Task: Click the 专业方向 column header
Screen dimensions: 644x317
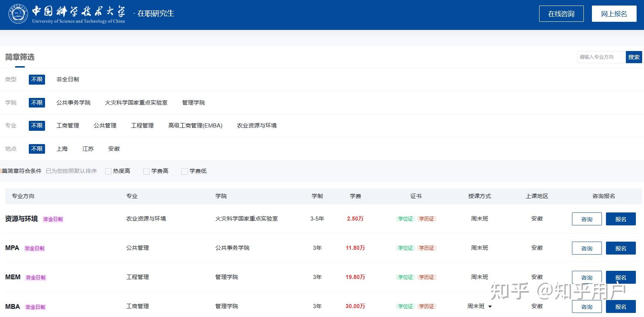Action: 23,196
